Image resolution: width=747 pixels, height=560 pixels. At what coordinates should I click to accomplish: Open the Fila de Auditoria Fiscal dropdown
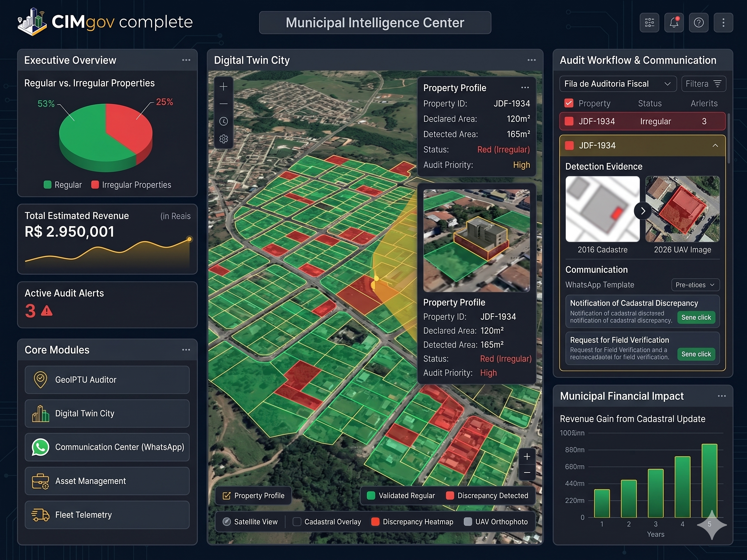(618, 84)
